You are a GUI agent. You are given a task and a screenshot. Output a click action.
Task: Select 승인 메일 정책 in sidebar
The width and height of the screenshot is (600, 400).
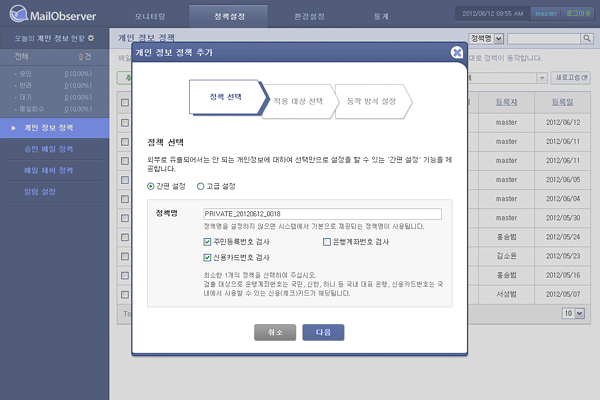tap(49, 149)
